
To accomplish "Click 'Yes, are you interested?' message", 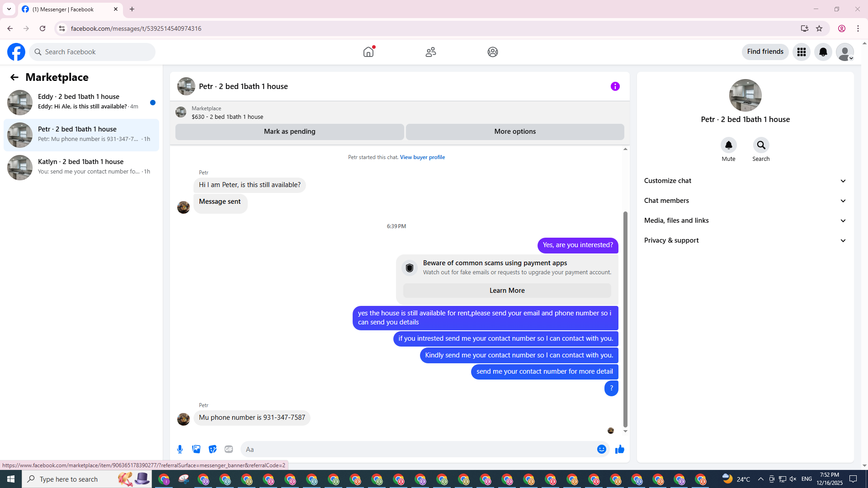I will 578,245.
